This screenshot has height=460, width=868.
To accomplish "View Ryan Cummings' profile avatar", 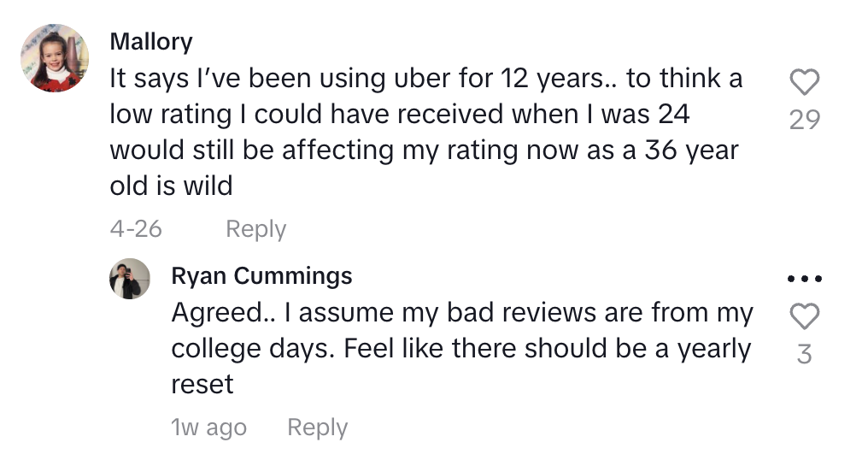I will [x=130, y=279].
